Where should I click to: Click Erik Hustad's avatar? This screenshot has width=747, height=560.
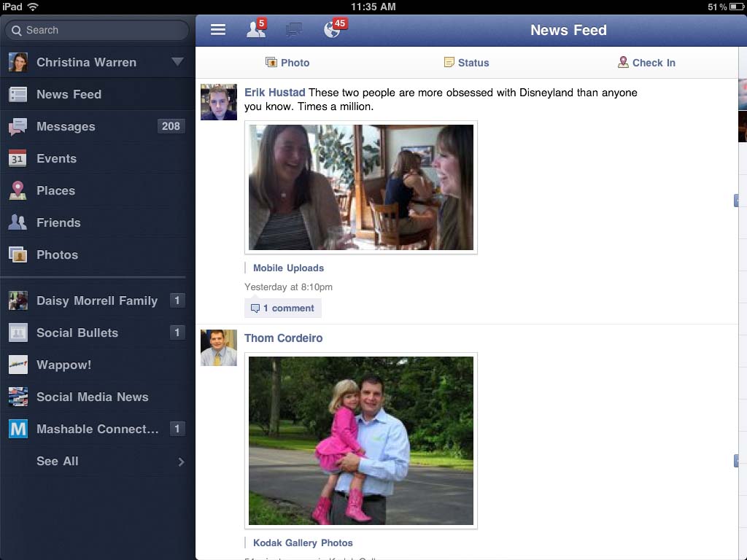[219, 102]
